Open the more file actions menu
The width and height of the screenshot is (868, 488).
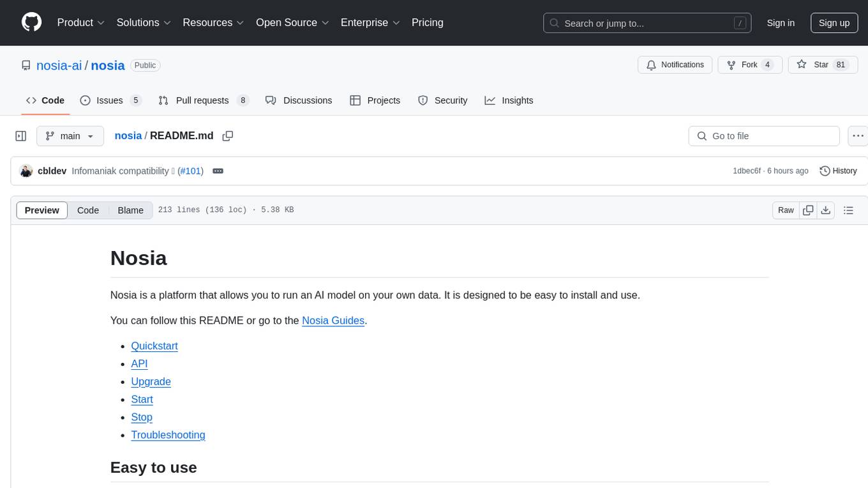click(858, 136)
